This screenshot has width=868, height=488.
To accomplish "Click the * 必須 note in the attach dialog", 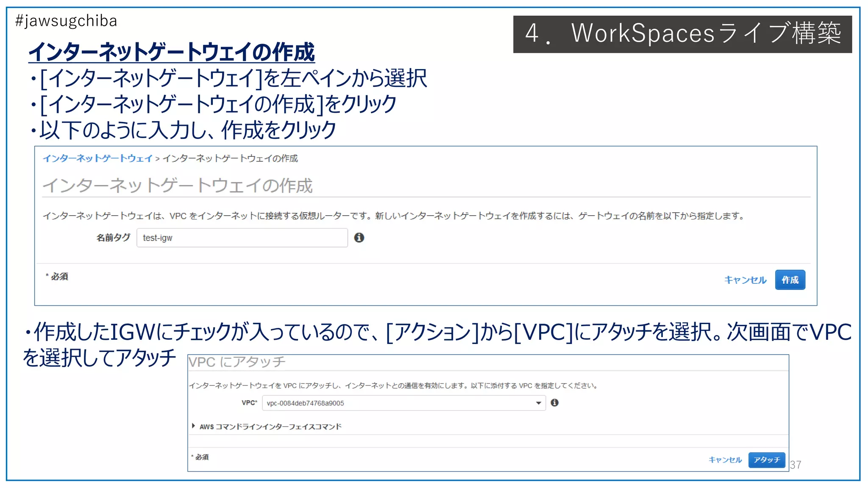I will [200, 457].
